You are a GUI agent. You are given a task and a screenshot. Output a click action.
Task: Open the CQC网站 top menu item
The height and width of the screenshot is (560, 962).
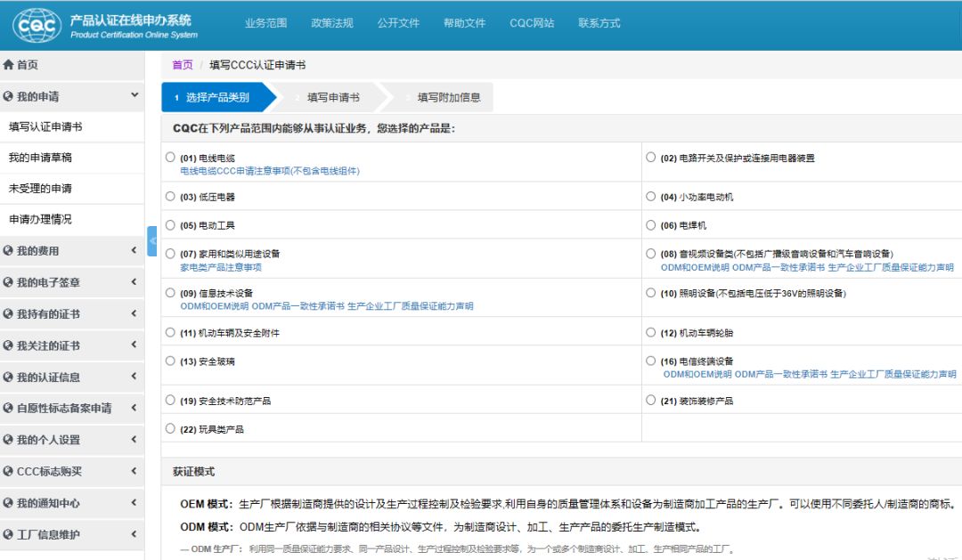[532, 23]
